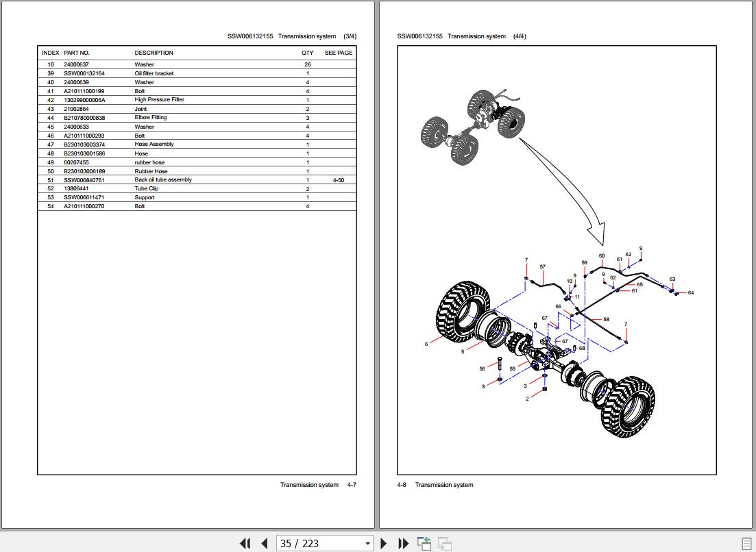Jump to the last page
Image resolution: width=756 pixels, height=552 pixels.
tap(403, 543)
